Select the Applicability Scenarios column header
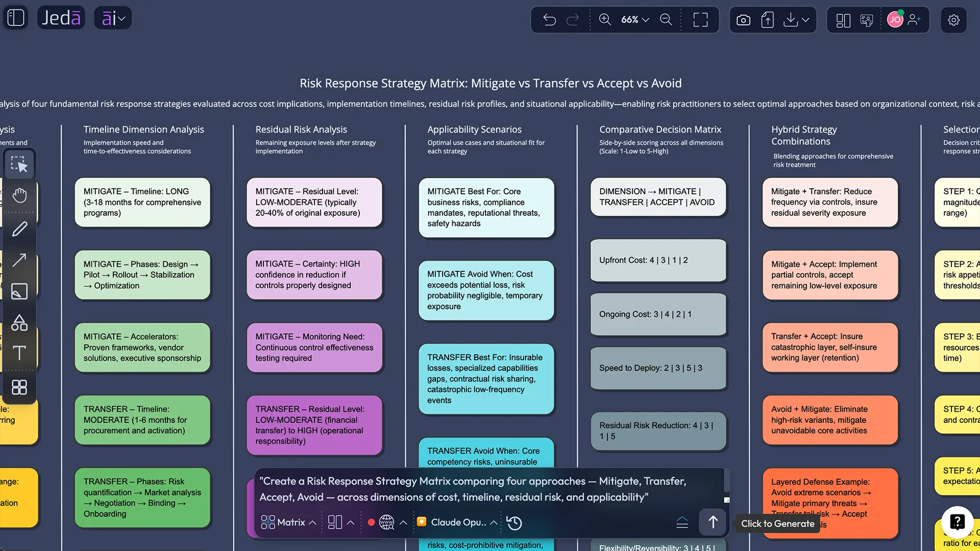The height and width of the screenshot is (551, 980). [x=475, y=130]
